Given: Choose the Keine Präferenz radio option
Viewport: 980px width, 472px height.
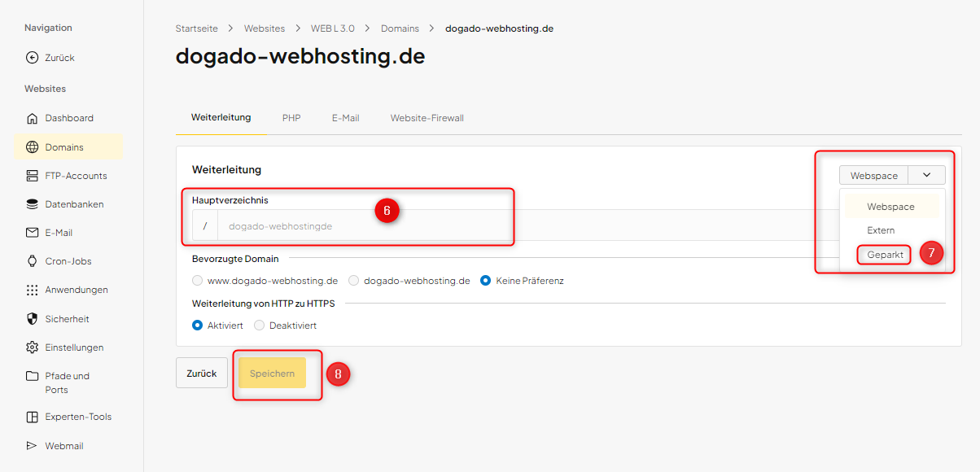Looking at the screenshot, I should (486, 281).
